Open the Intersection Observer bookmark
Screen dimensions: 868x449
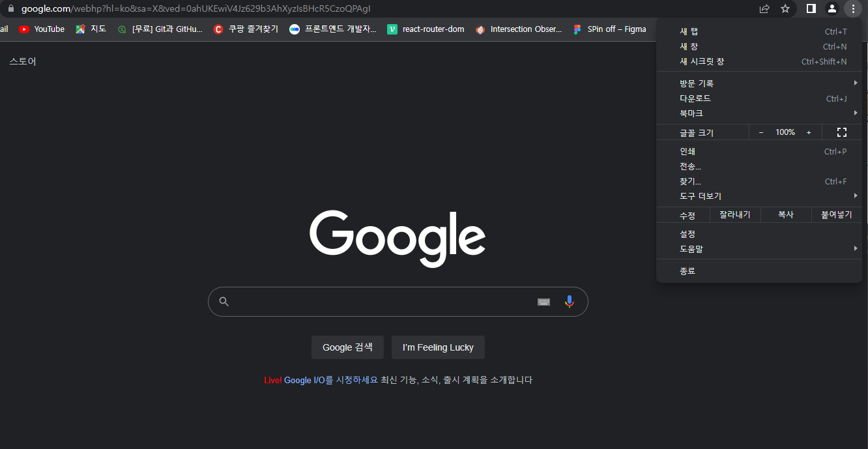coord(519,29)
